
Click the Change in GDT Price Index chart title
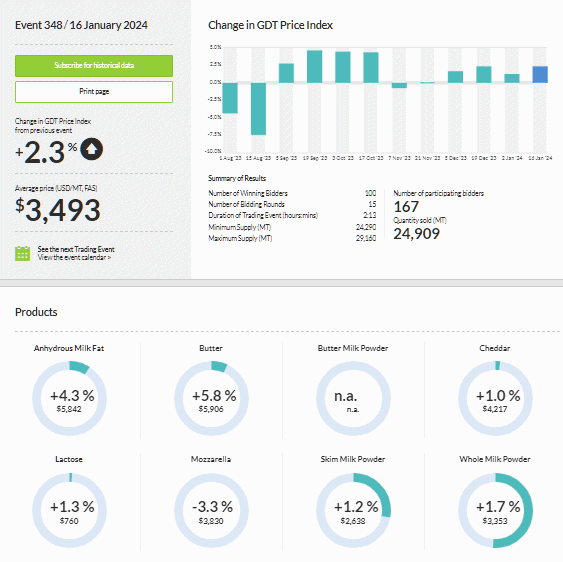click(x=270, y=25)
